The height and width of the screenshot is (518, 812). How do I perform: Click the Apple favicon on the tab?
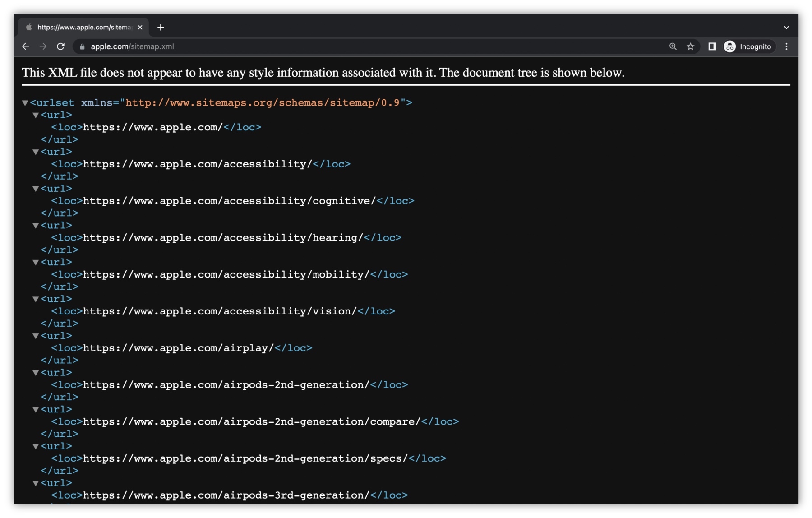(29, 27)
